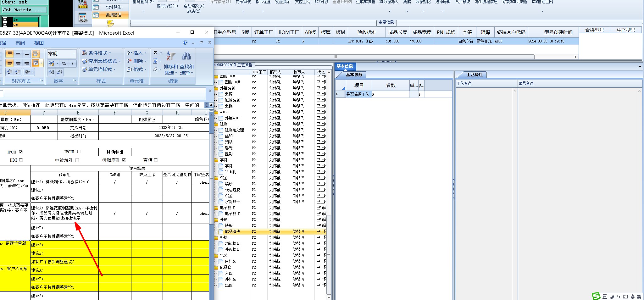Toggle the 盲槽 checkbox
Screen dimensions: 644x300
[156, 160]
